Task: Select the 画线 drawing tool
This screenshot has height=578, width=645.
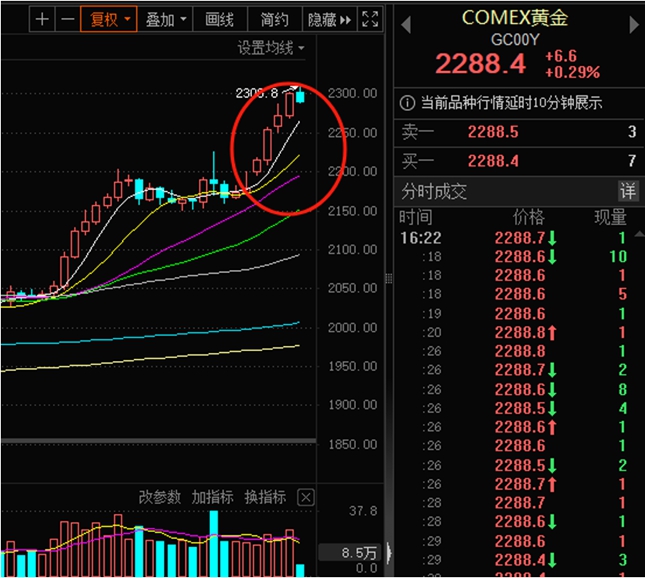Action: click(x=220, y=19)
